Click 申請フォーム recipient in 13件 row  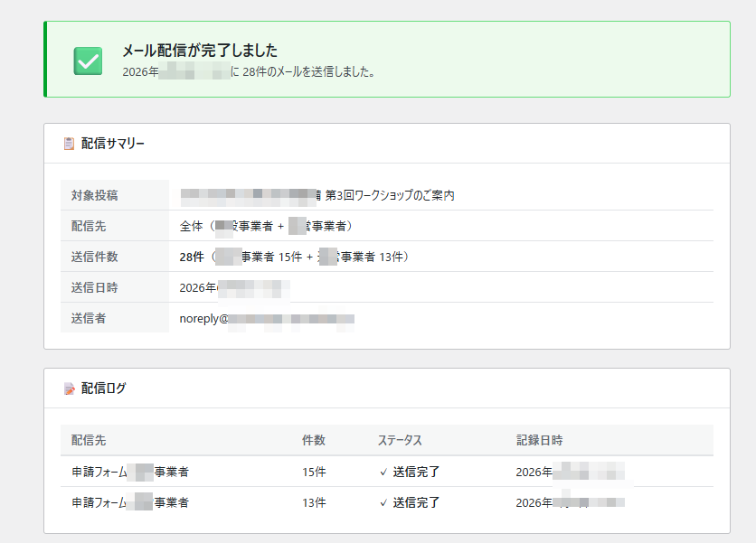(130, 502)
